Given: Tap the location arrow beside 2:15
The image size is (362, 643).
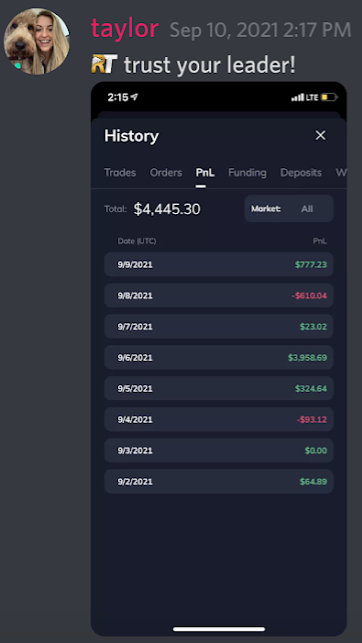Looking at the screenshot, I should (134, 97).
